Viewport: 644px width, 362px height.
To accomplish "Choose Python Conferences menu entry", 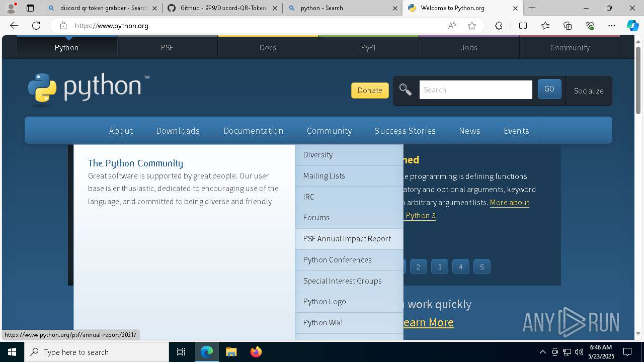I will coord(349,260).
